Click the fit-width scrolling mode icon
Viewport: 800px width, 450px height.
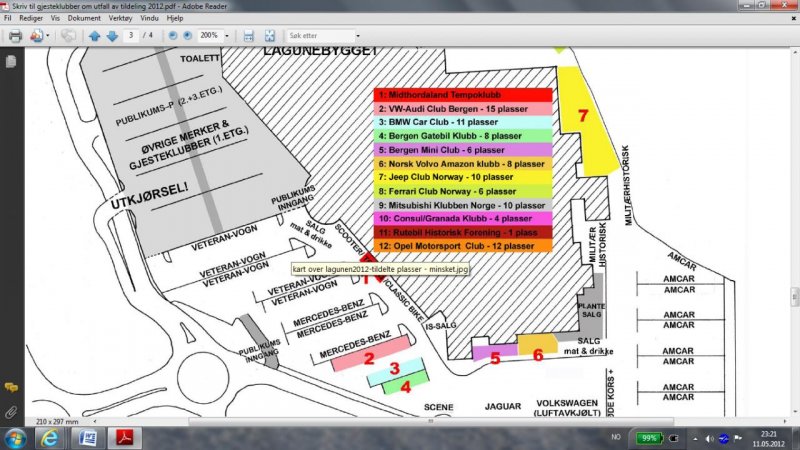tap(249, 36)
